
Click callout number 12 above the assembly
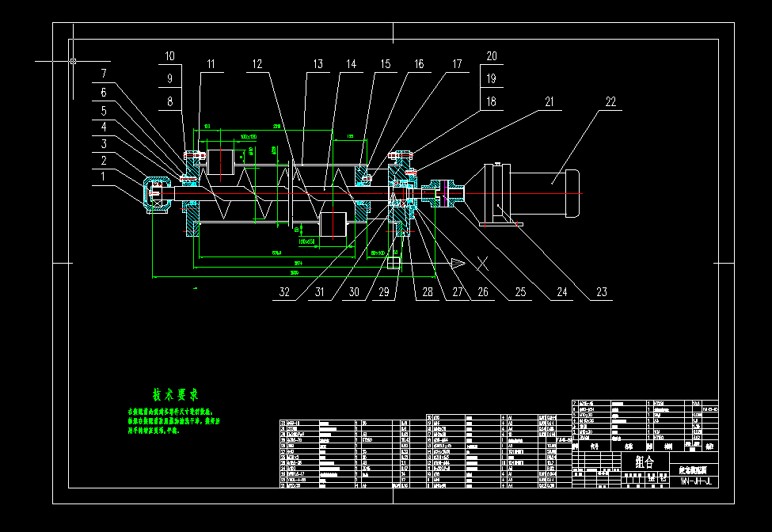pos(257,64)
